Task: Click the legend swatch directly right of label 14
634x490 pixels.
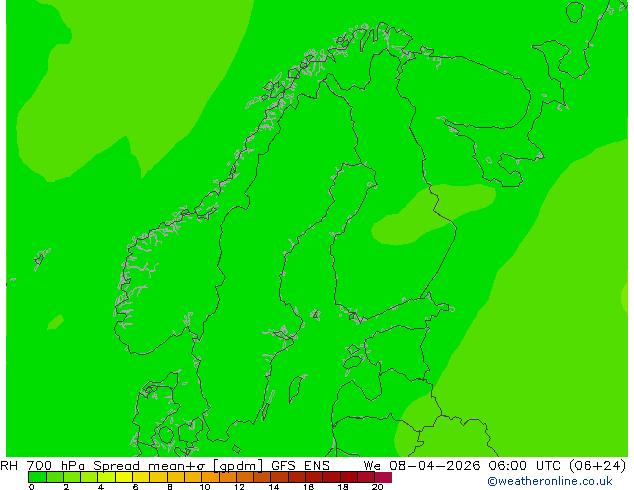Action: 280,477
